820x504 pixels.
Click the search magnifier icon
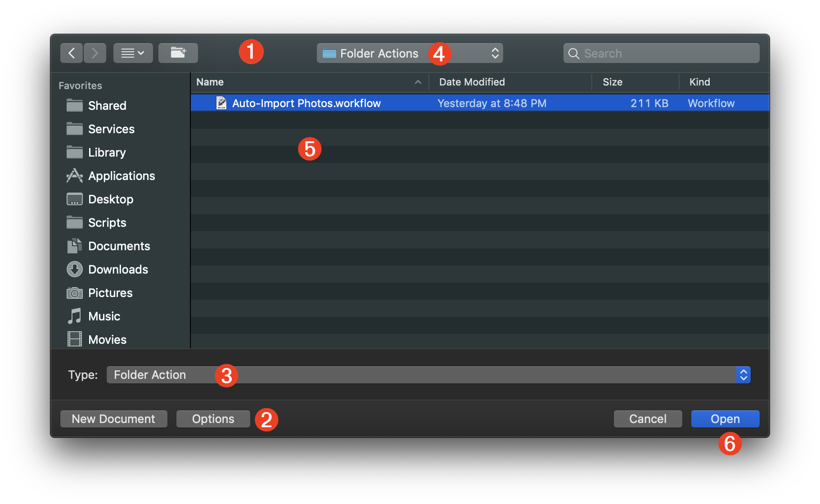pyautogui.click(x=573, y=53)
